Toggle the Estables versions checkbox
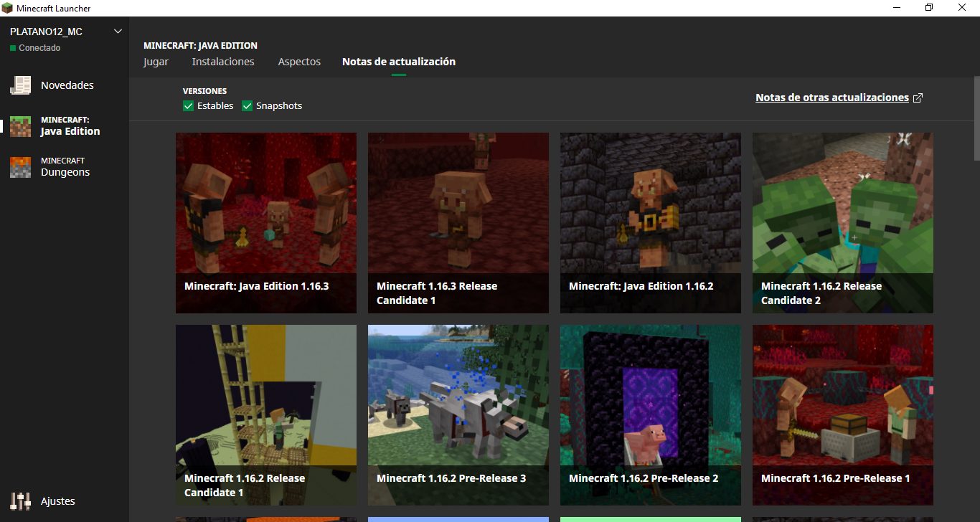 coord(189,106)
